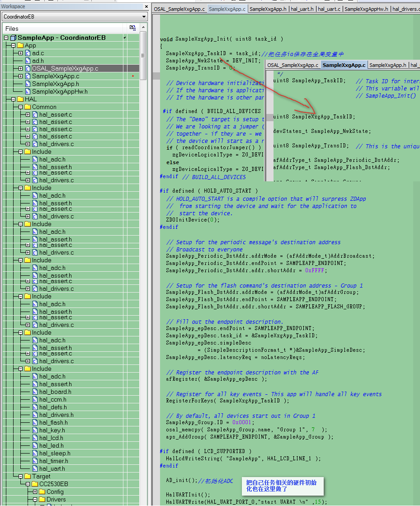Select hal_drivers.h in the file tree
Image resolution: width=420 pixels, height=506 pixels.
(x=56, y=415)
